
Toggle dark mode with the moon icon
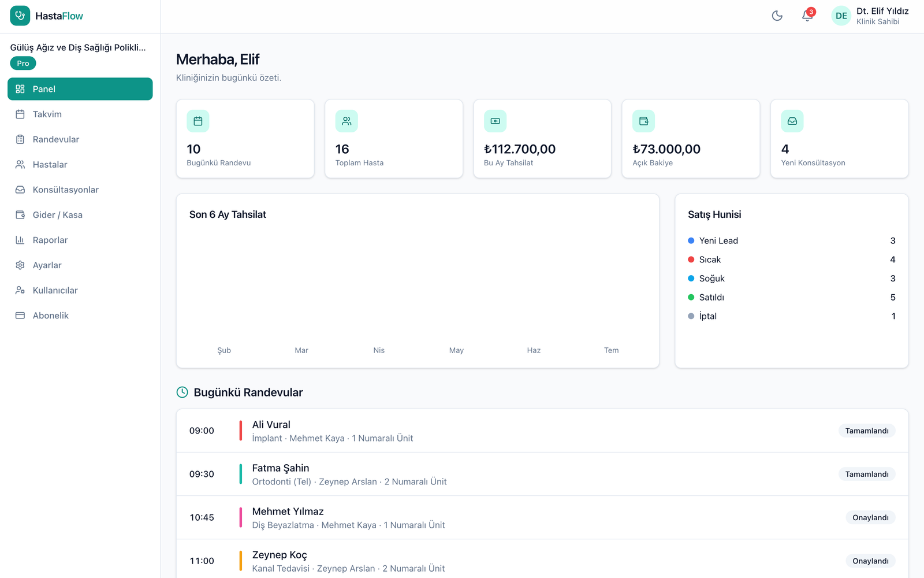(x=777, y=16)
